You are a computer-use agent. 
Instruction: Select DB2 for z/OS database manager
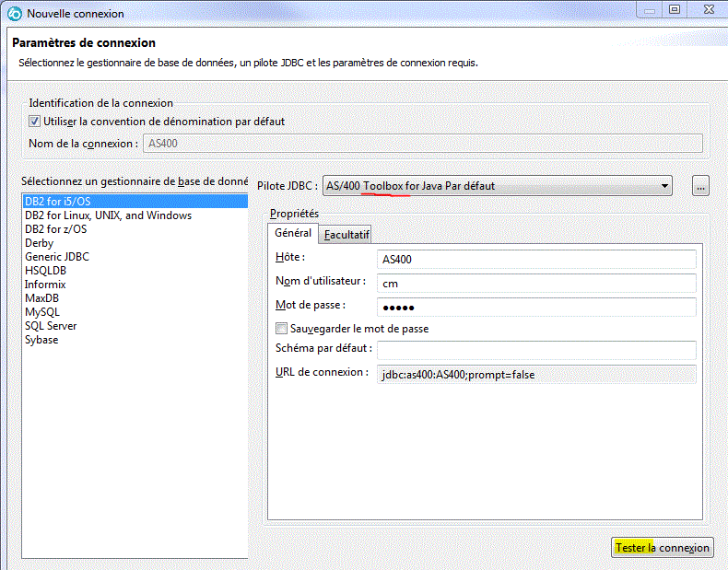coord(135,229)
